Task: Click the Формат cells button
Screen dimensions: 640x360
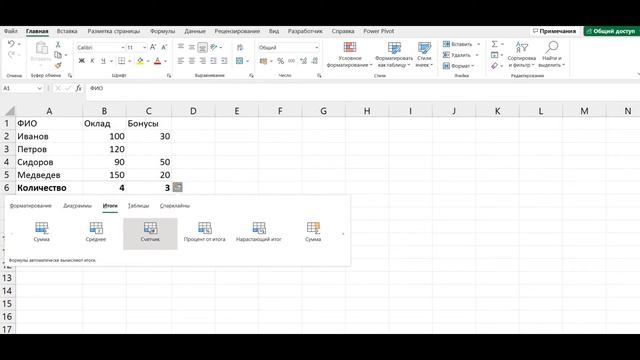Action: pos(459,66)
